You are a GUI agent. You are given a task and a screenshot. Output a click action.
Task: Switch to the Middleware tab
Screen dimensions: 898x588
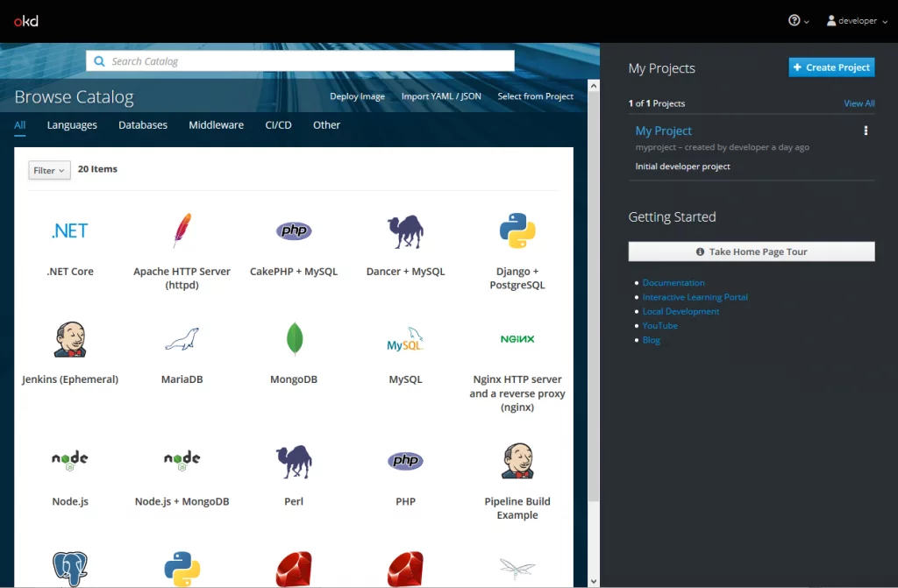tap(217, 124)
